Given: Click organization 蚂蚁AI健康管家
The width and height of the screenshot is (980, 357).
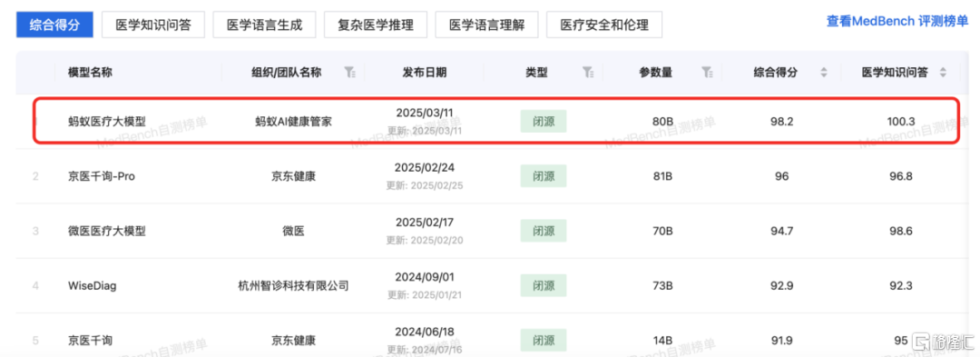Looking at the screenshot, I should click(294, 122).
